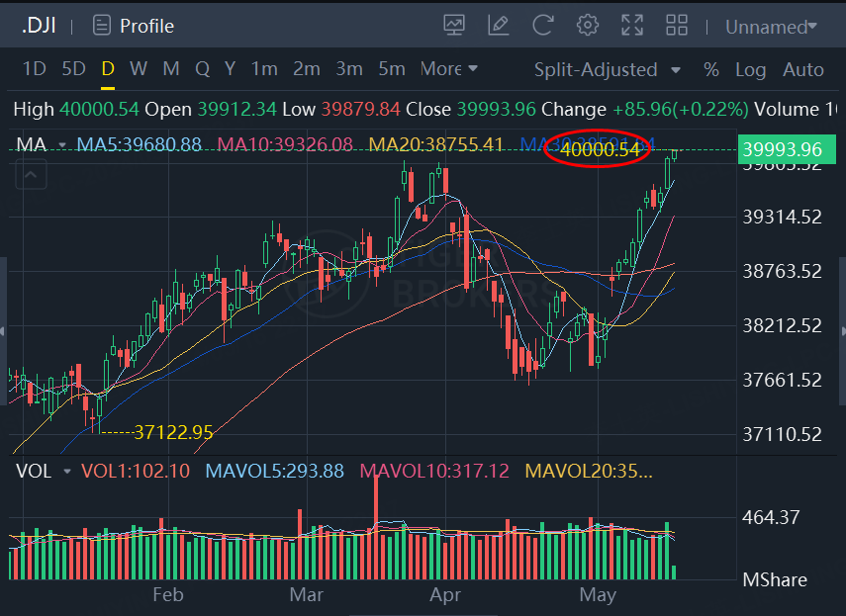Click the High 40000.54 value
The width and height of the screenshot is (846, 616).
click(99, 110)
